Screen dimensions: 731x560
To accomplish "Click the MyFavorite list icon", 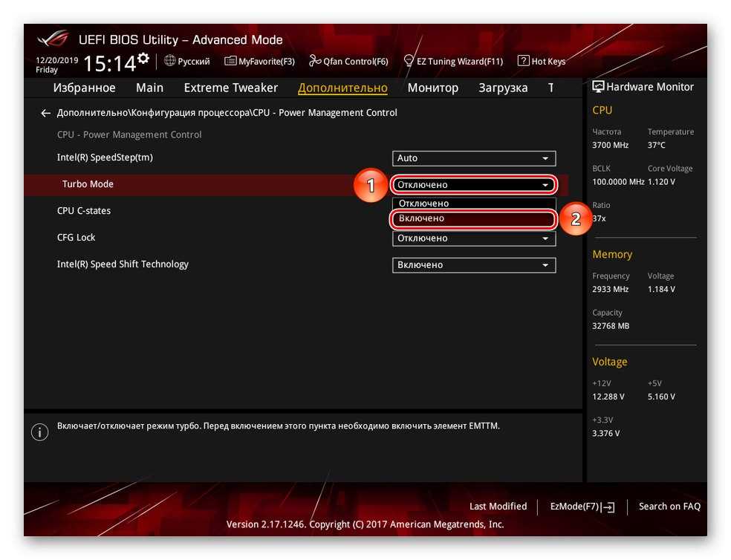I will (230, 61).
